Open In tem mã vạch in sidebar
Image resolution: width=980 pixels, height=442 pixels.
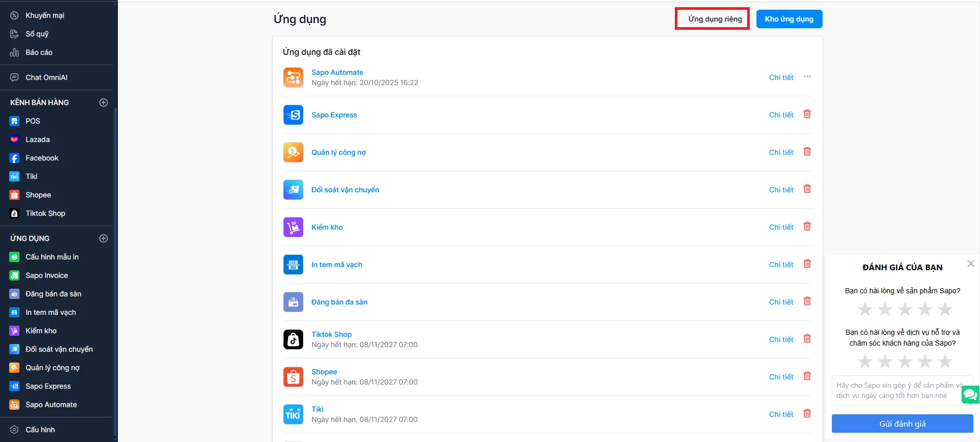click(x=51, y=312)
